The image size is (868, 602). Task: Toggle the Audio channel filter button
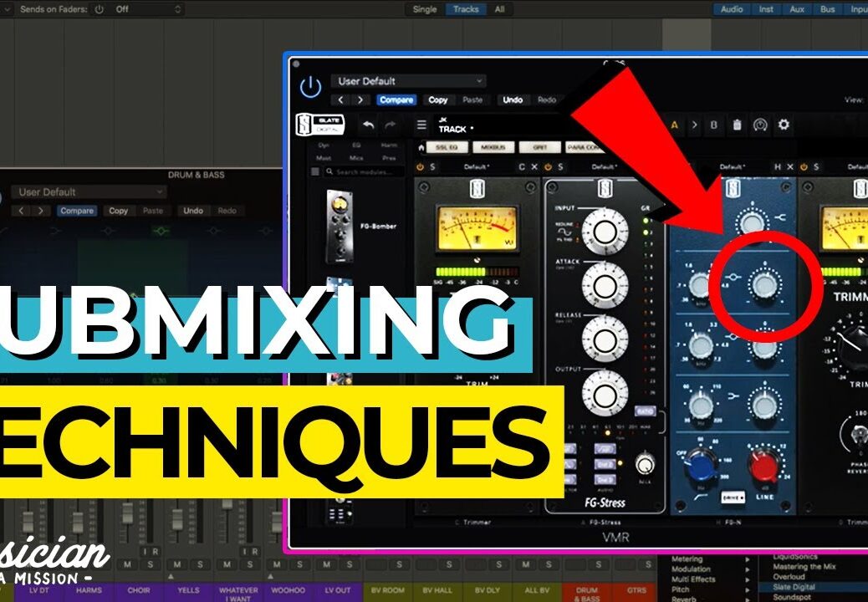tap(731, 9)
